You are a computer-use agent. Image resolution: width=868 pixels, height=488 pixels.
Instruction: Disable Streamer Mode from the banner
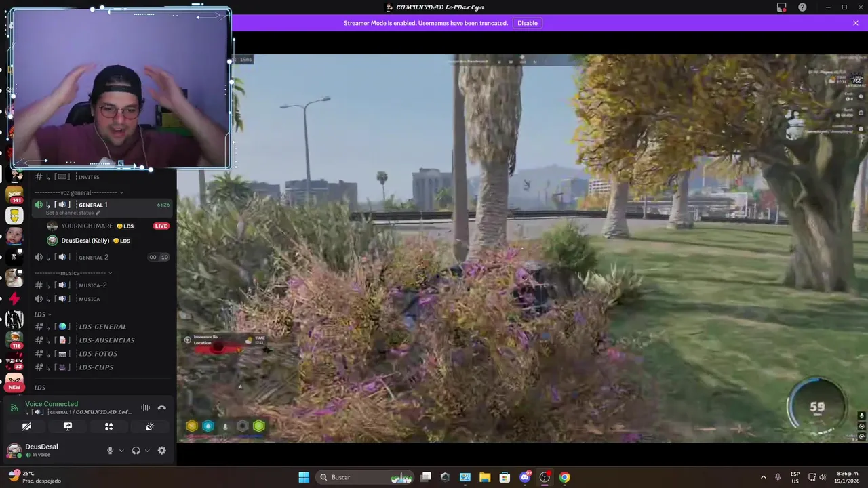click(527, 23)
